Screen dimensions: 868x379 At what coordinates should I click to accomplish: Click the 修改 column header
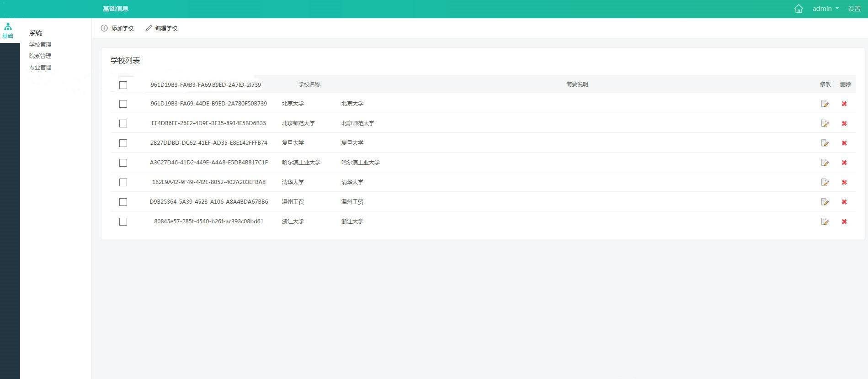(x=825, y=84)
